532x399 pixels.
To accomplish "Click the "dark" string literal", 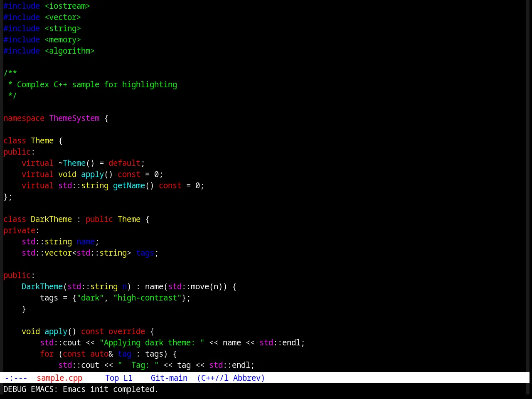I will (x=90, y=298).
